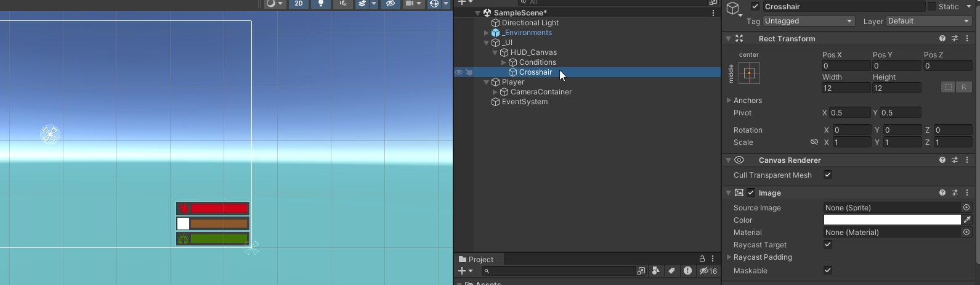Toggle the Maskable checkbox
The width and height of the screenshot is (980, 285).
click(828, 270)
